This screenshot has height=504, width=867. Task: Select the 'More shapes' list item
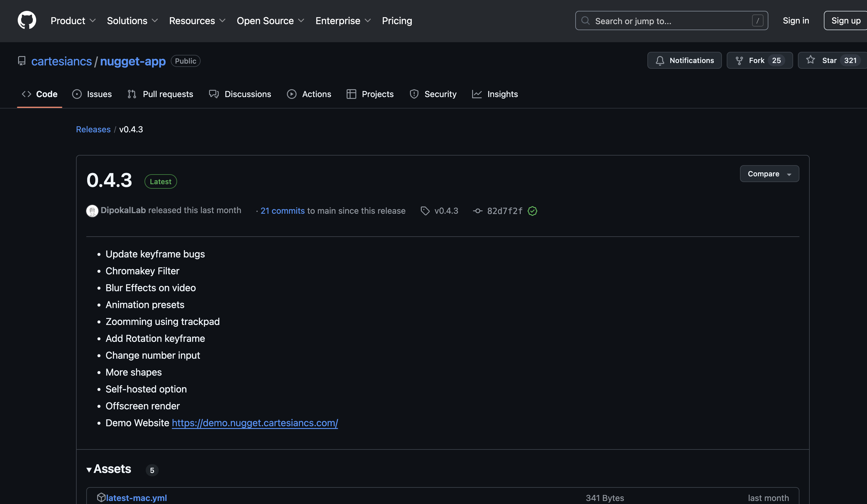134,372
